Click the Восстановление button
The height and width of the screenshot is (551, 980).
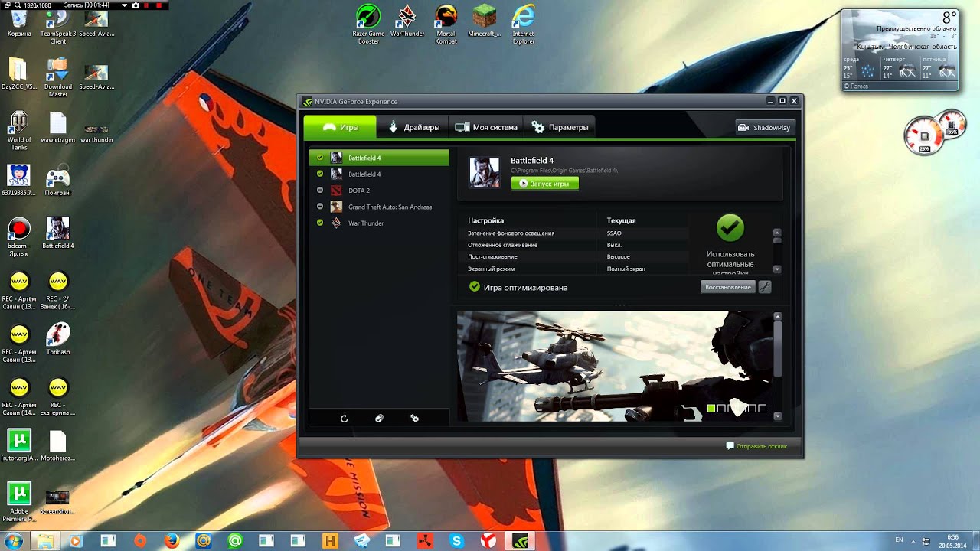[728, 287]
